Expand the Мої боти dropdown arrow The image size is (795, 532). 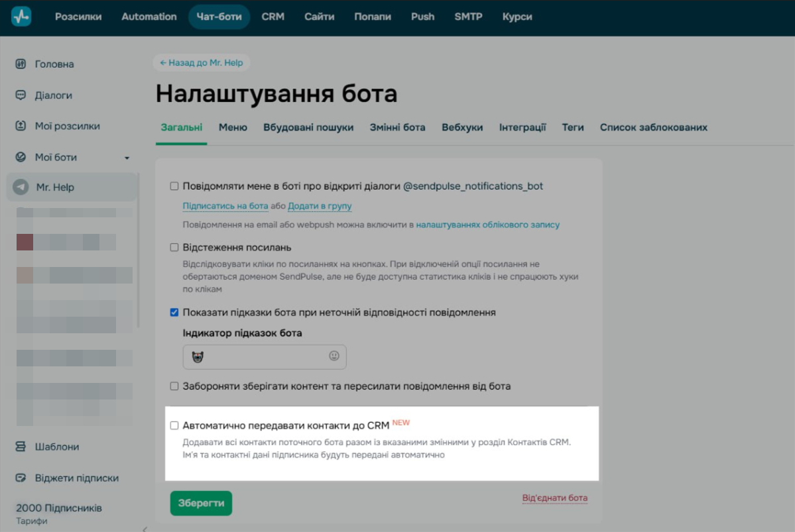(127, 158)
